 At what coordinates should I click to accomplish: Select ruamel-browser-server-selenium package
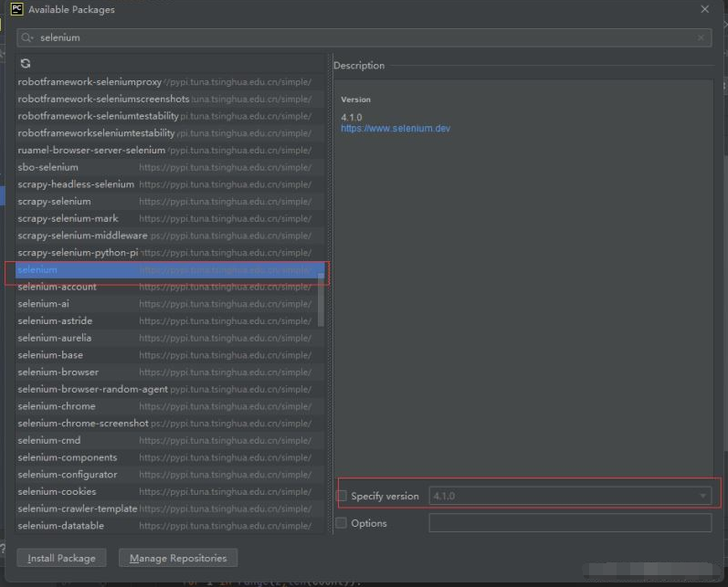170,151
